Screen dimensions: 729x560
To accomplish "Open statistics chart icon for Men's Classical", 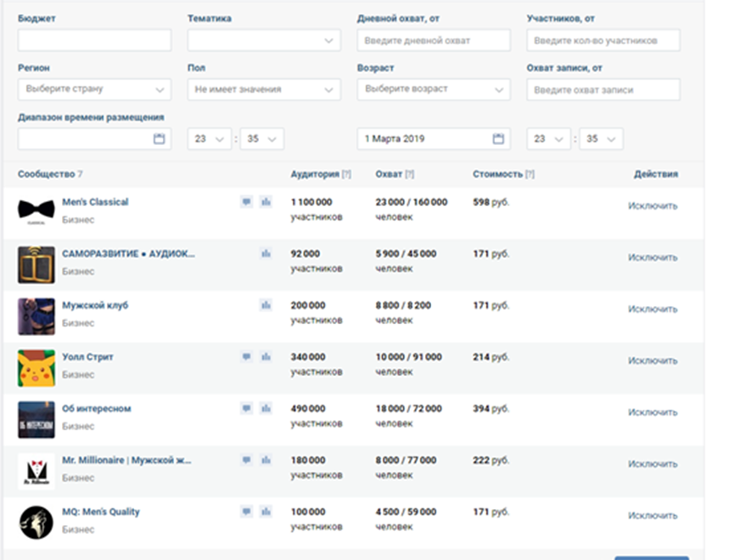I will (266, 202).
